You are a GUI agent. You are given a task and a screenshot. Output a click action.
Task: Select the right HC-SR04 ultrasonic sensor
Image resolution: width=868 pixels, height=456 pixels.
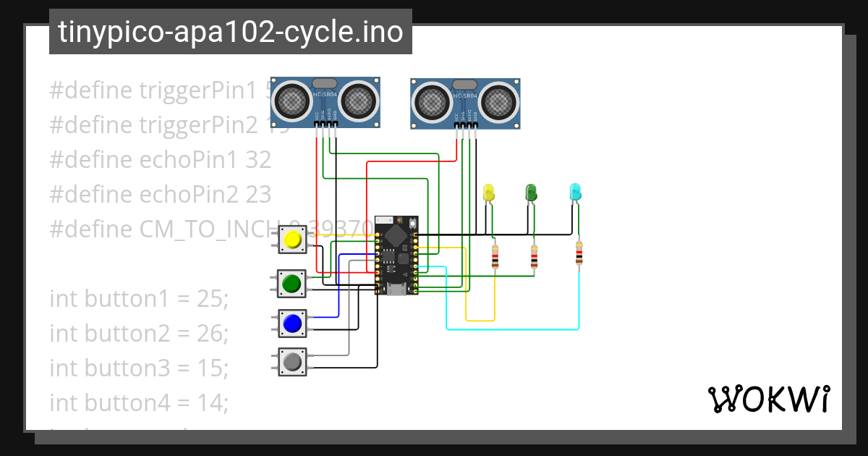pyautogui.click(x=467, y=101)
